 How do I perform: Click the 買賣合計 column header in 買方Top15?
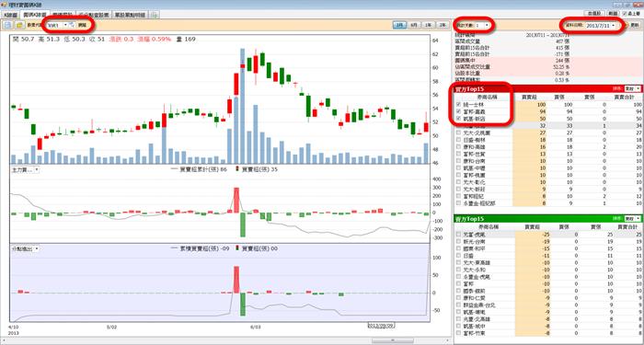click(x=625, y=98)
